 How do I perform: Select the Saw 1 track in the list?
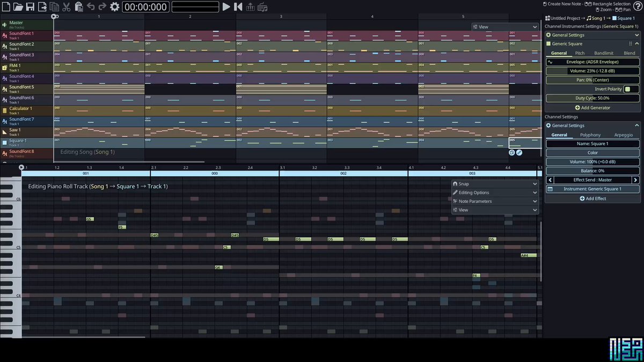[x=27, y=132]
